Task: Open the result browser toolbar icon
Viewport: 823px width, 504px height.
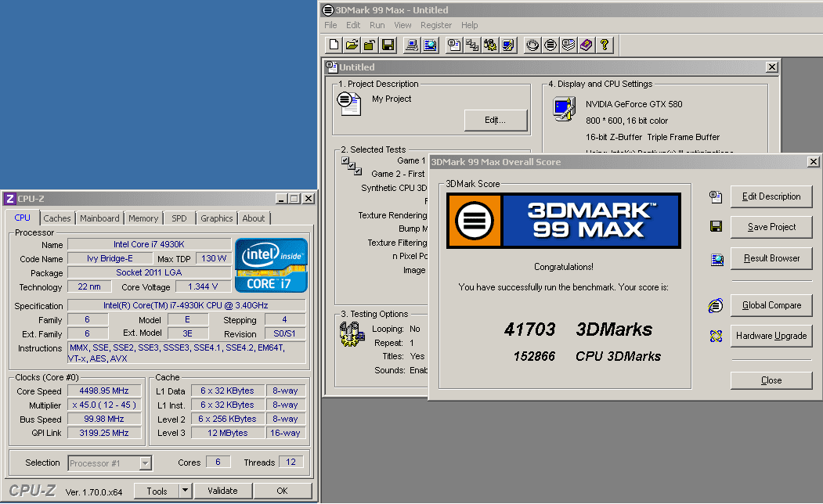Action: 430,45
